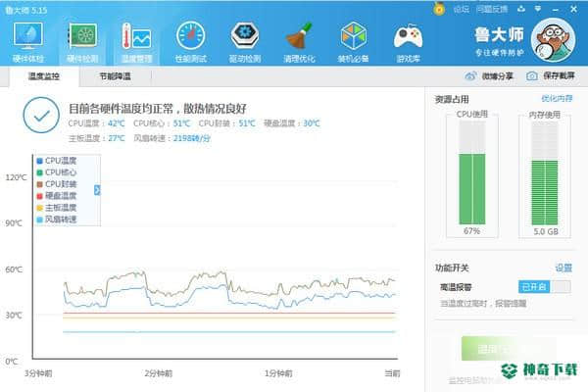Viewport: 588px width, 392px height.
Task: Toggle CPU核心 green legend swatch
Action: (39, 172)
